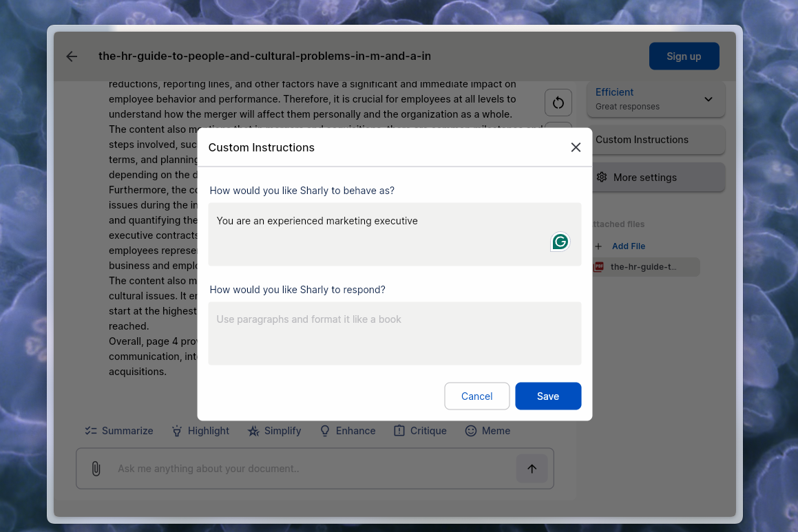Select the Simplify icon
Viewport: 798px width, 532px height.
[253, 430]
